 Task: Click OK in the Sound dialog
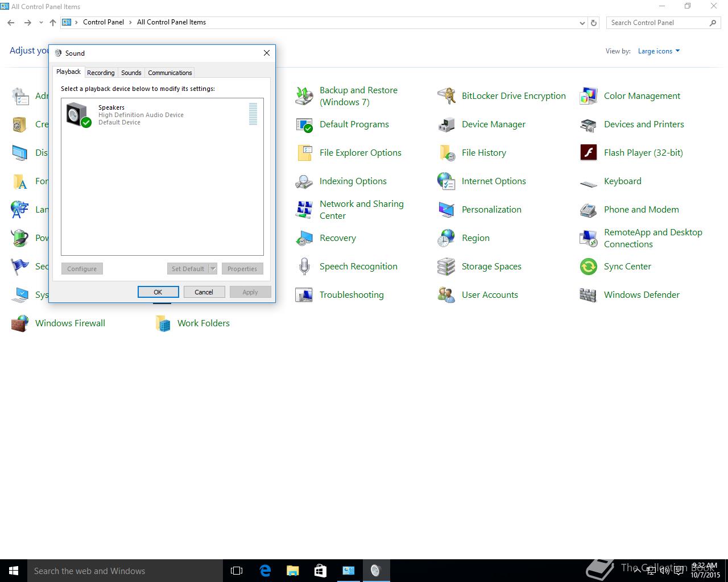pos(158,292)
